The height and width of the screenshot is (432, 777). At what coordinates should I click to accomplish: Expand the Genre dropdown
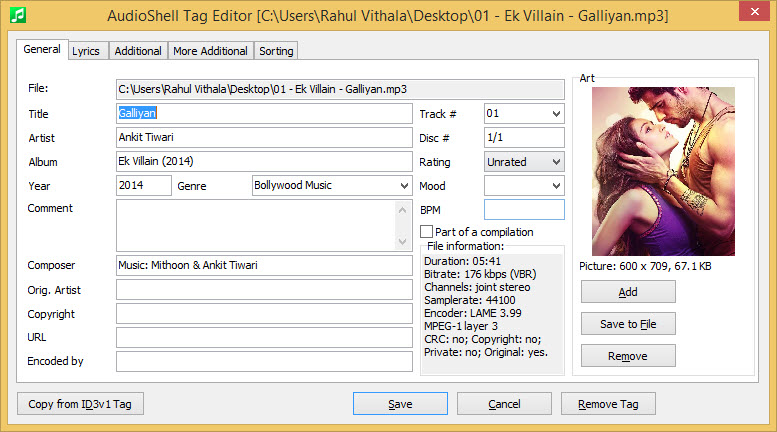point(404,186)
